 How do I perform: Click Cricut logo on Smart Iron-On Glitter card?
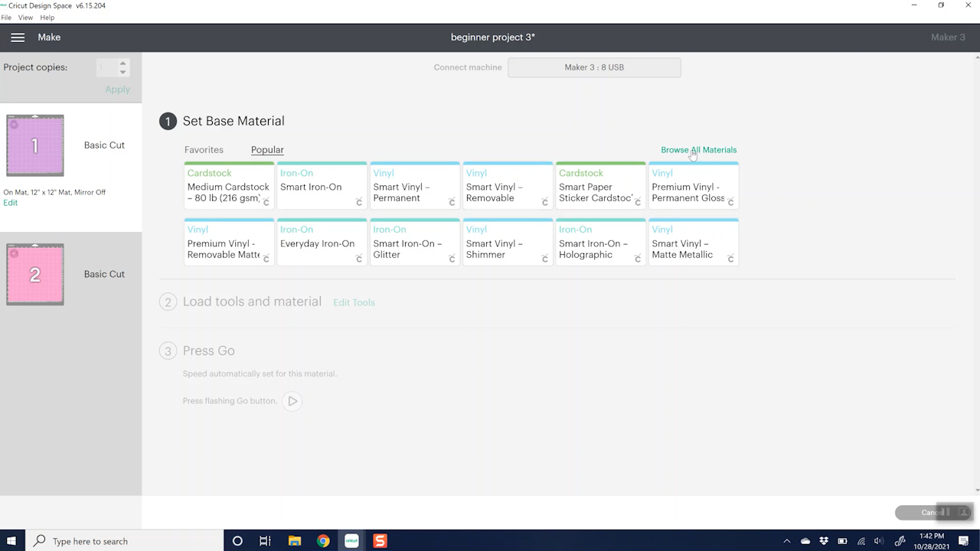pyautogui.click(x=452, y=259)
